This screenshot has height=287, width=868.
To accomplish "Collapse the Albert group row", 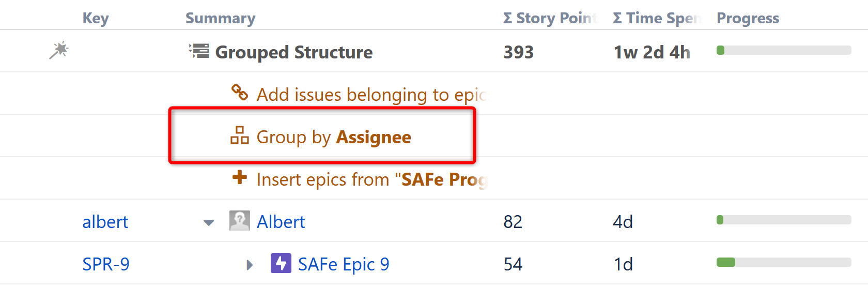I will point(209,223).
